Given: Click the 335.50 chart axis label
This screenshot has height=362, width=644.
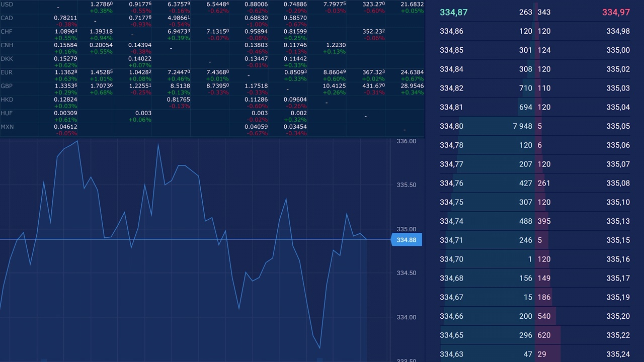Looking at the screenshot, I should [407, 185].
